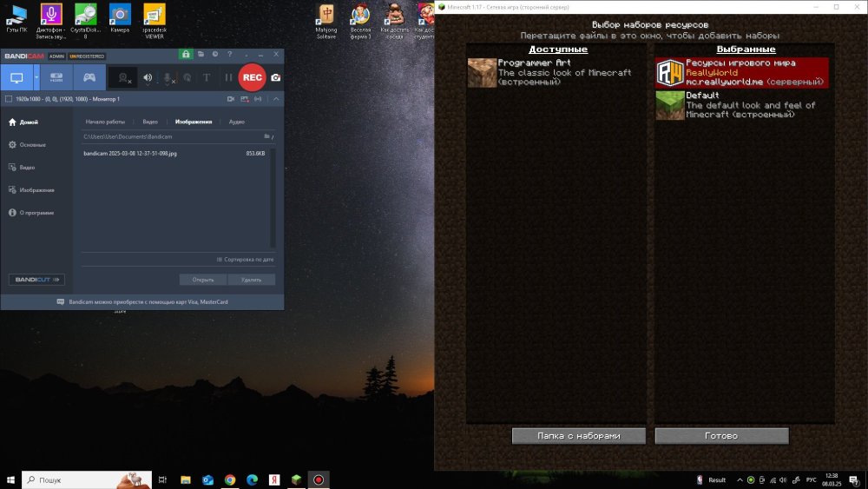Viewport: 868px width, 489px height.
Task: Click the screen area picker icon
Action: (245, 99)
